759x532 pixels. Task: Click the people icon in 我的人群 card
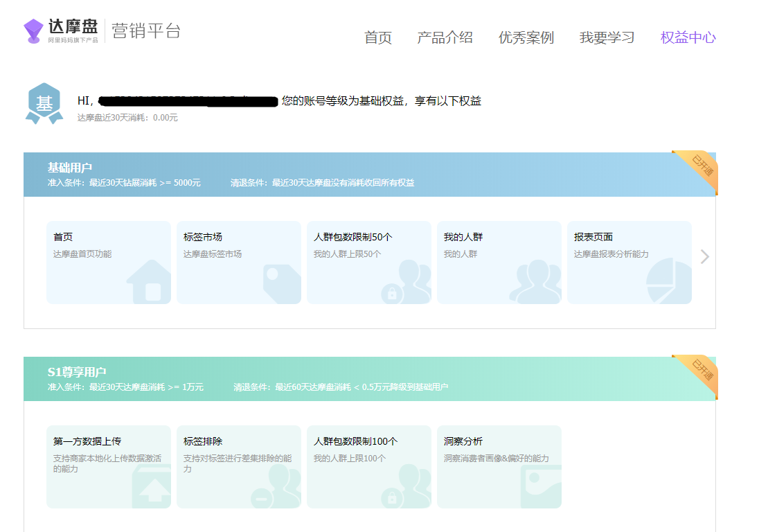coord(535,282)
